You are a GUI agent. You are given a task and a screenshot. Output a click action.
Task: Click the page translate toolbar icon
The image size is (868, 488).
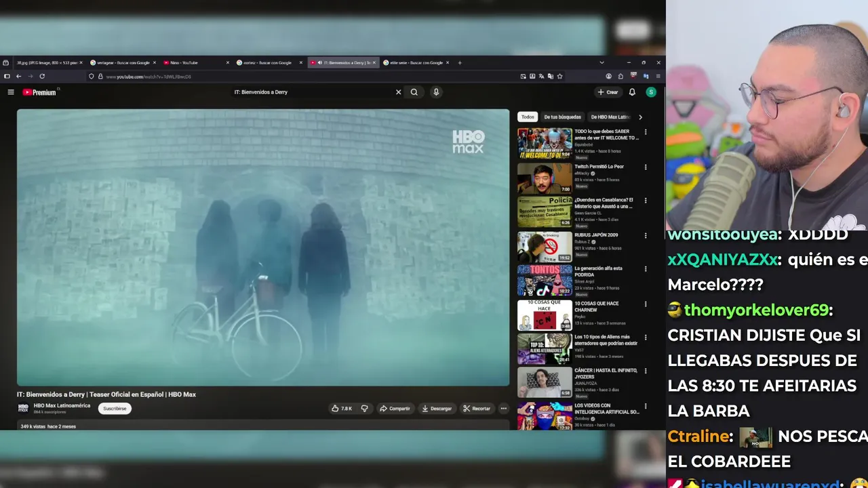coord(541,77)
